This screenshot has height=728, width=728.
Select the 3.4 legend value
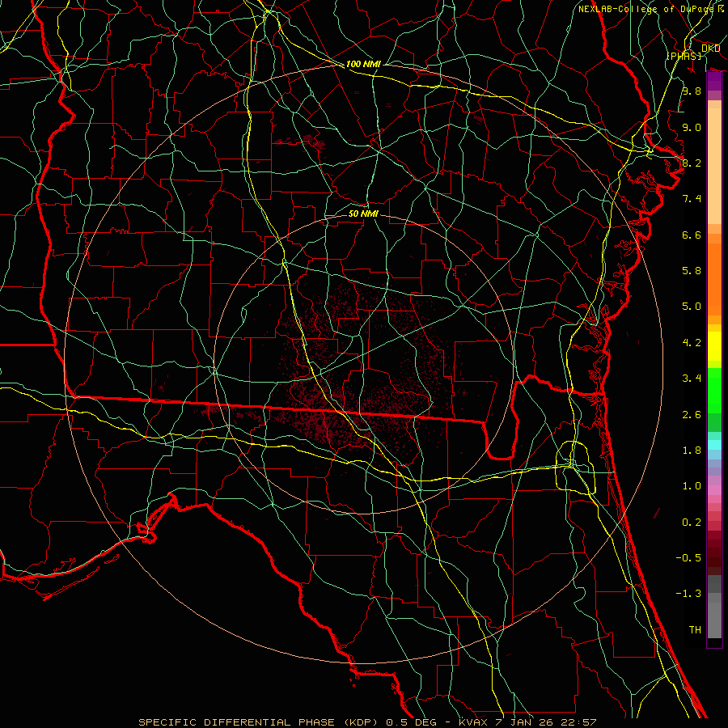[x=692, y=379]
